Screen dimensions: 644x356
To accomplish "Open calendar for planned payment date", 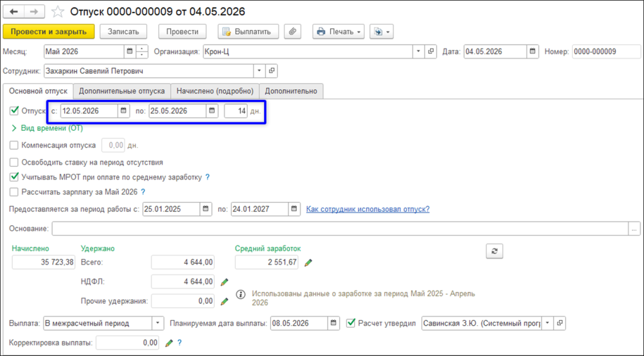I will pyautogui.click(x=333, y=323).
